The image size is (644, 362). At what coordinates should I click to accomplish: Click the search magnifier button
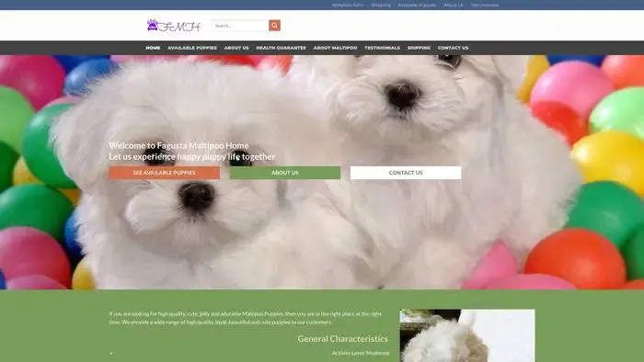tap(275, 26)
